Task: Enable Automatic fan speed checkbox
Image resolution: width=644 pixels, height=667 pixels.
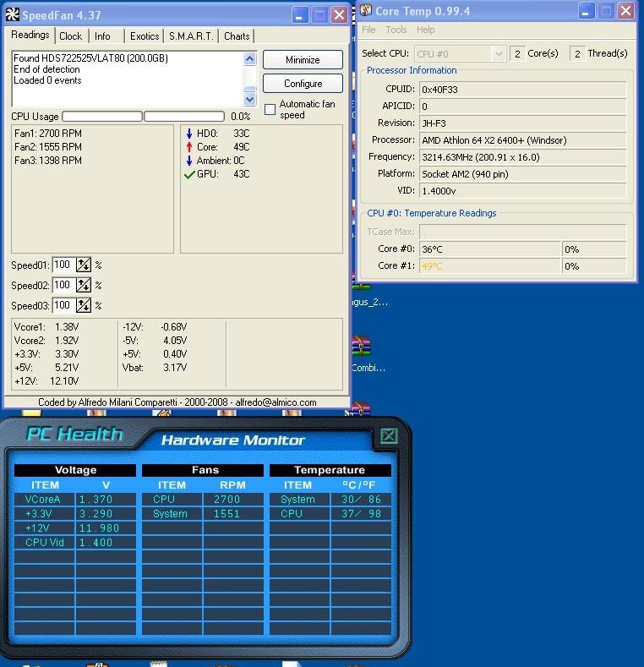Action: 270,109
